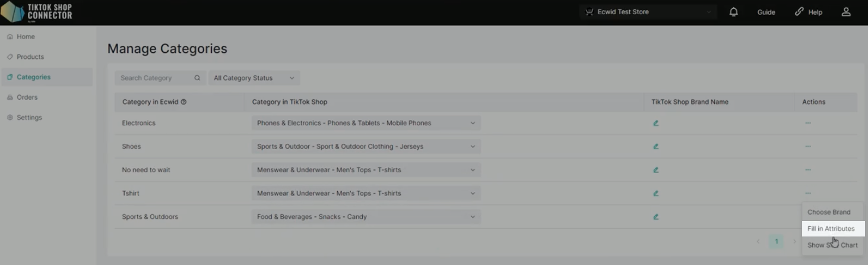868x265 pixels.
Task: Open the All Category Status filter
Action: [254, 78]
